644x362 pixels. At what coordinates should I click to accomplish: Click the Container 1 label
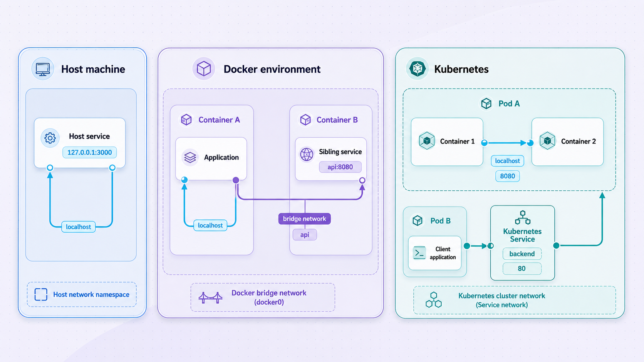(457, 141)
